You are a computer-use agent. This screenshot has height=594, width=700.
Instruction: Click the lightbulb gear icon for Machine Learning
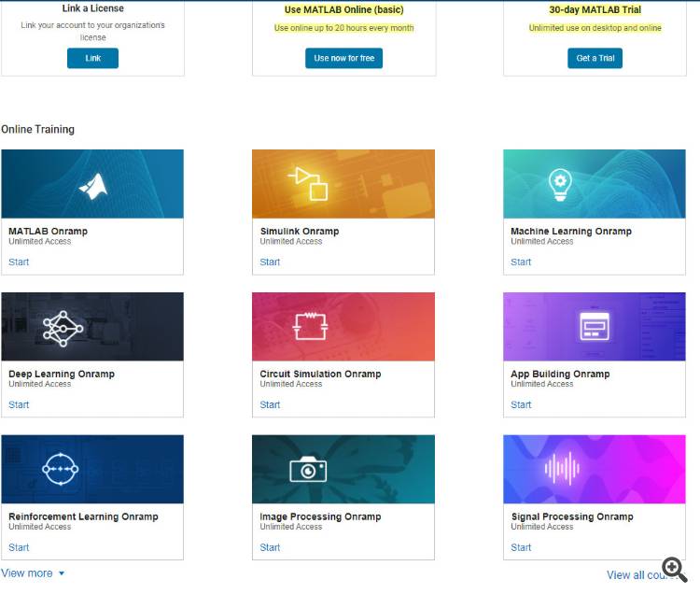click(560, 184)
